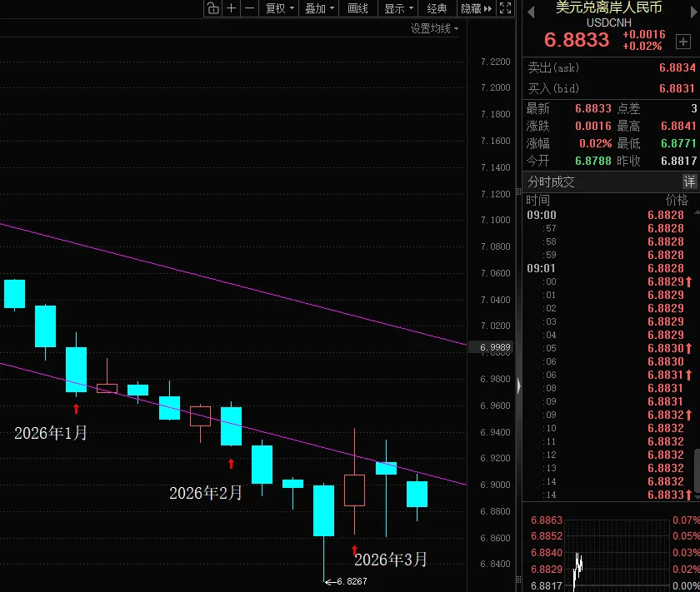The width and height of the screenshot is (700, 592).
Task: Switch to 经典 classic view
Action: [437, 8]
